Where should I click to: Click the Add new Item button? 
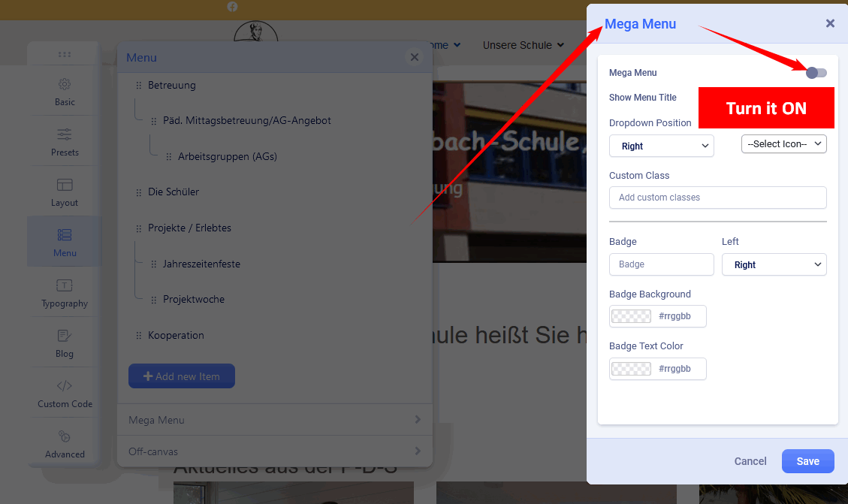click(182, 376)
